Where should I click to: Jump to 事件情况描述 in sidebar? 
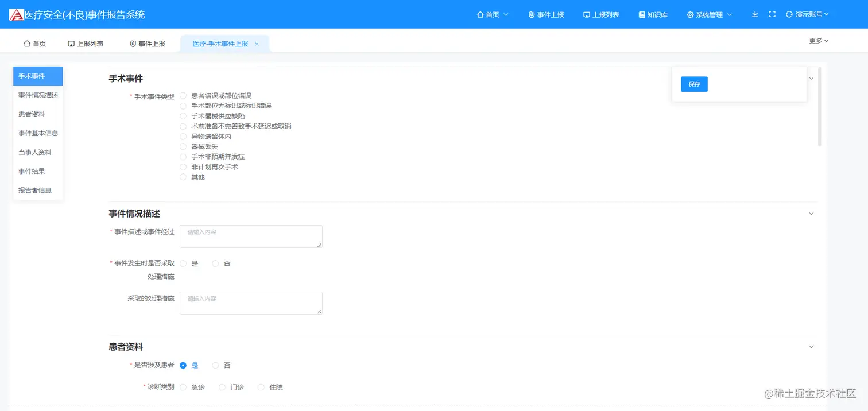tap(38, 95)
